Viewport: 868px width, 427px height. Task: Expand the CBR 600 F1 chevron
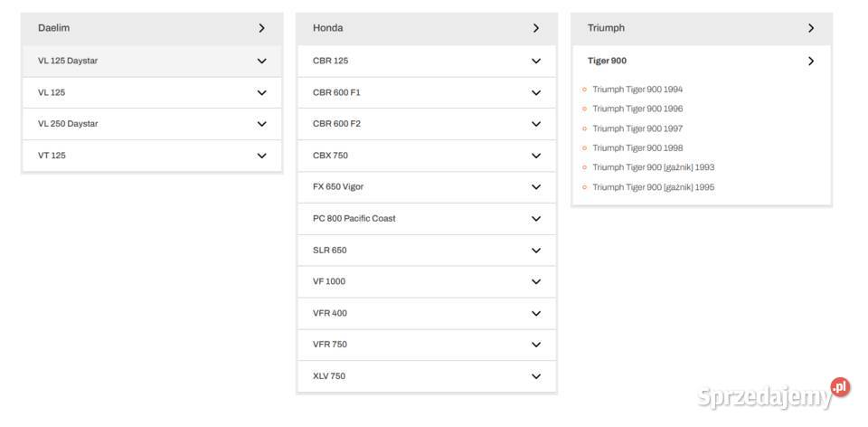click(x=536, y=92)
